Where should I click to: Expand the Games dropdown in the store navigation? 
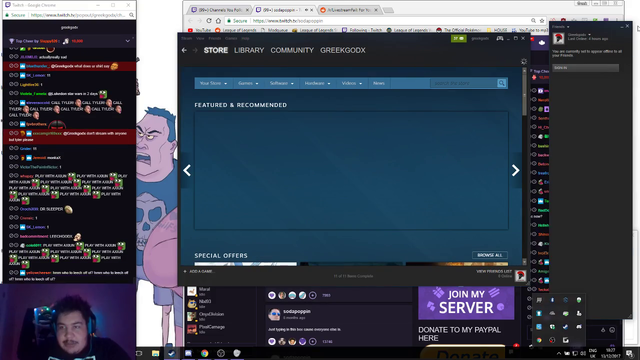coord(248,83)
